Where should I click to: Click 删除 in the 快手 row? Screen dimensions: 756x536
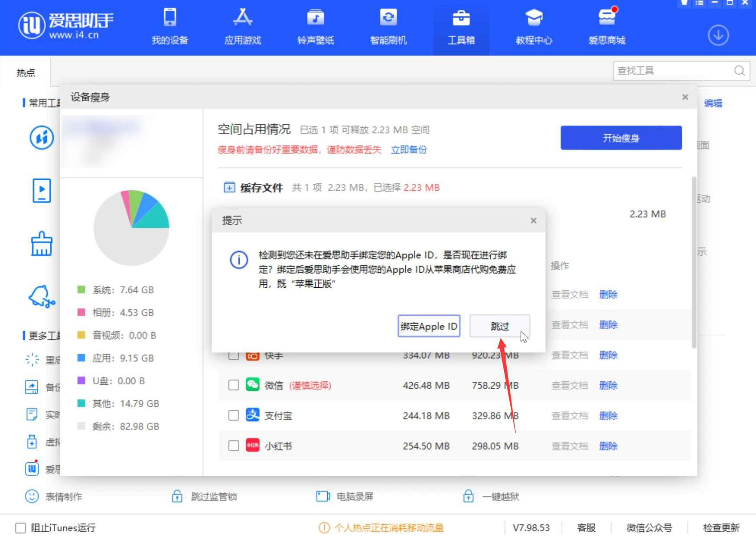[608, 355]
